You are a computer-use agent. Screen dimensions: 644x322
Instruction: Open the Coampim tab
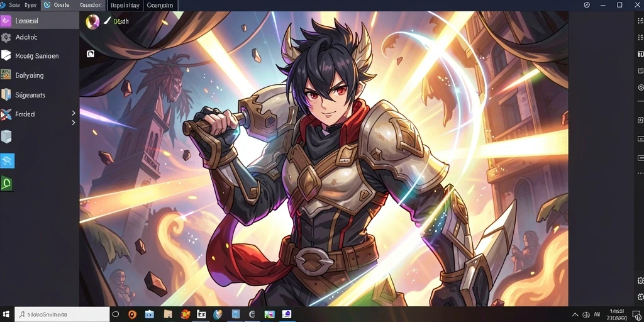[x=159, y=5]
